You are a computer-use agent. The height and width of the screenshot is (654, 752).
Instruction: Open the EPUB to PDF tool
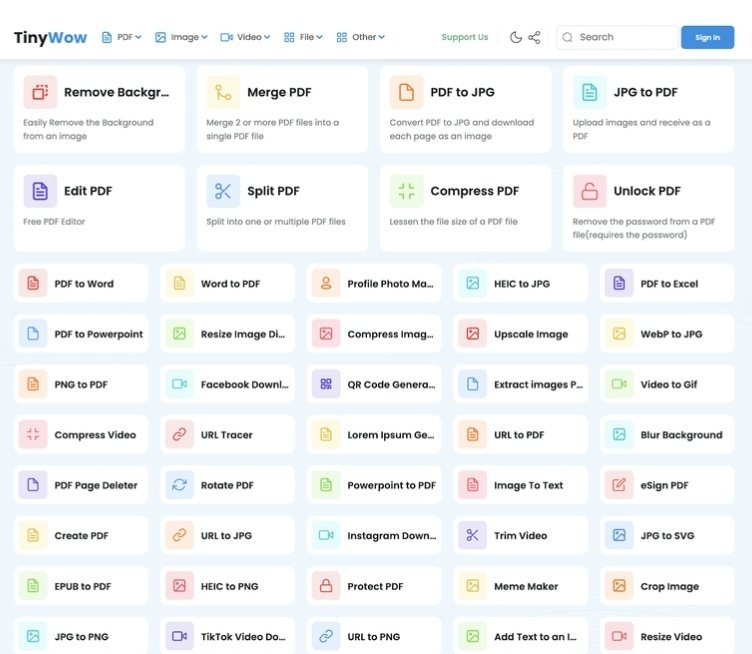(81, 586)
